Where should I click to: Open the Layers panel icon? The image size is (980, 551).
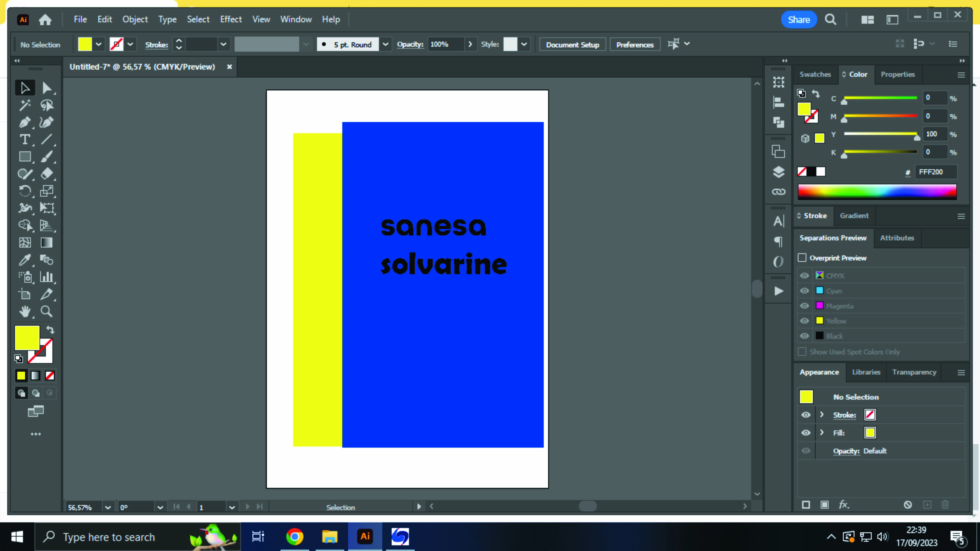778,172
